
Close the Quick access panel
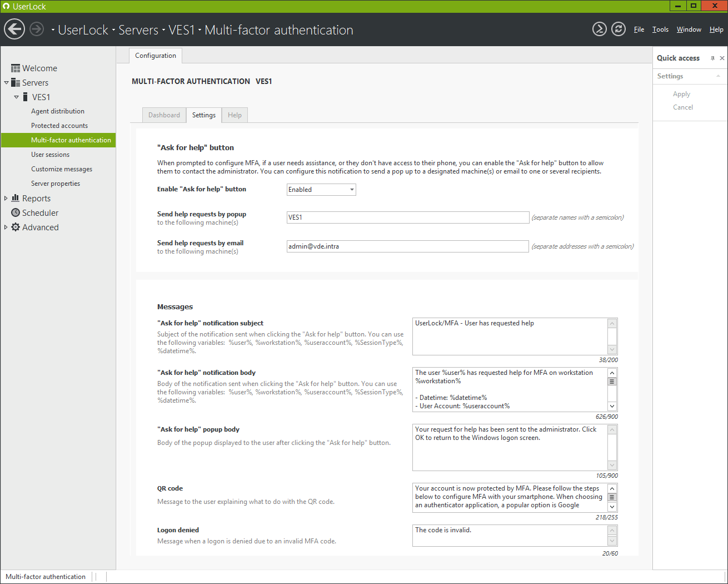click(722, 58)
